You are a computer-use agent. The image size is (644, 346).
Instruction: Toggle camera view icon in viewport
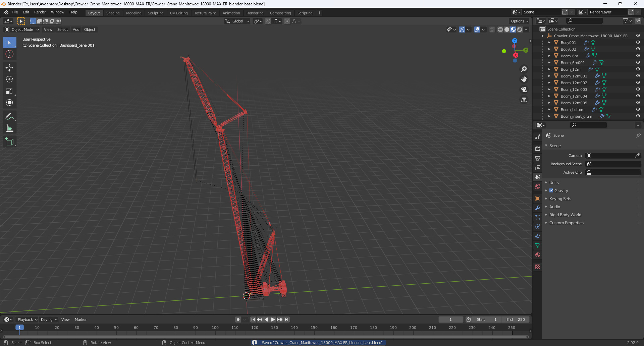pyautogui.click(x=524, y=90)
